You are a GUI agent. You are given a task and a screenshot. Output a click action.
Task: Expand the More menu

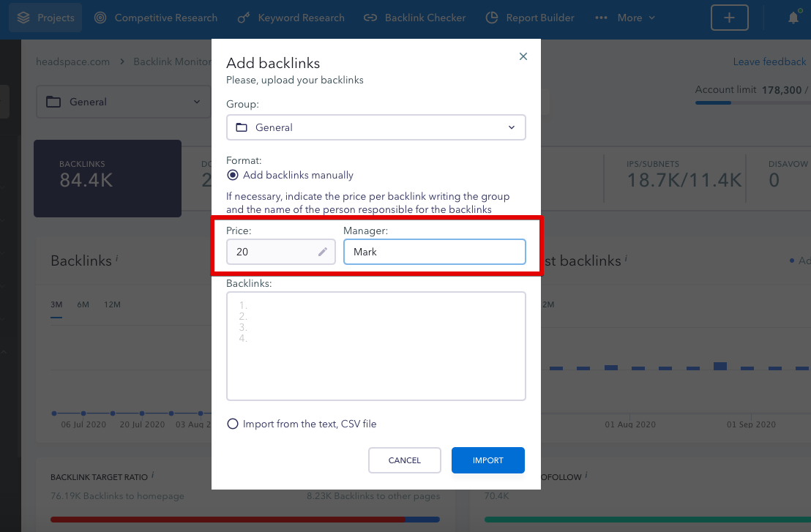626,18
